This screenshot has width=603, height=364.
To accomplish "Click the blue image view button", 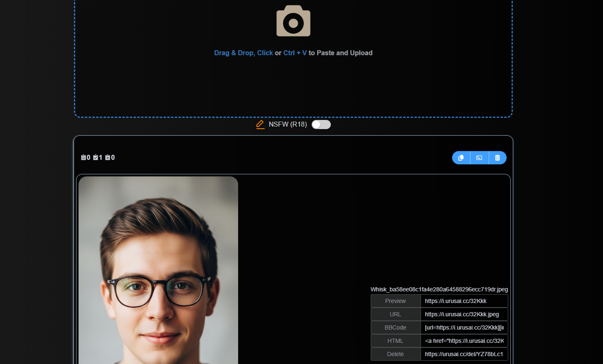I will tap(479, 158).
